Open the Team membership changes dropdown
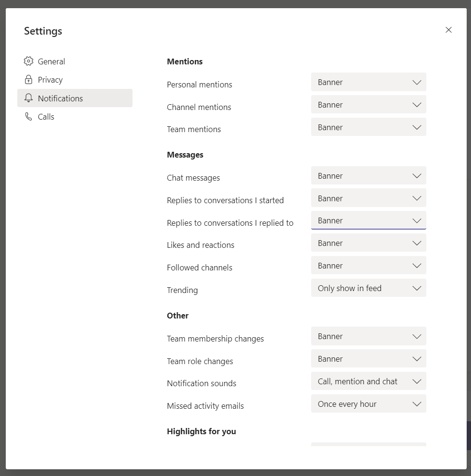This screenshot has height=476, width=471. click(368, 336)
